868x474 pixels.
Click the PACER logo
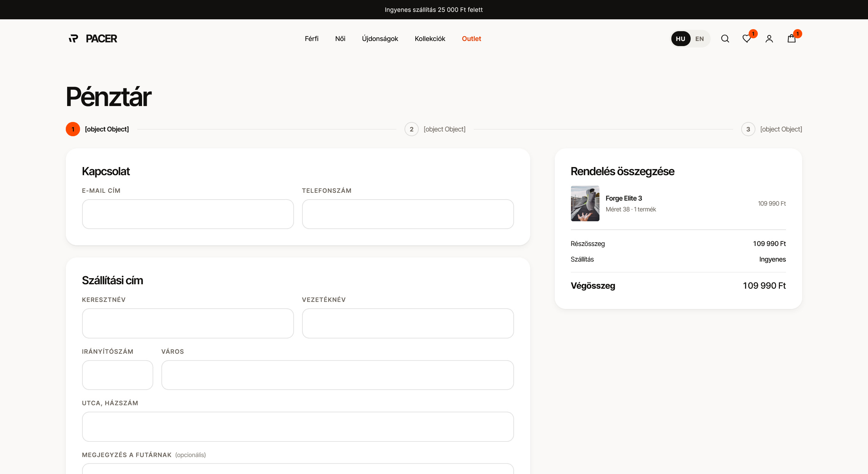(93, 39)
